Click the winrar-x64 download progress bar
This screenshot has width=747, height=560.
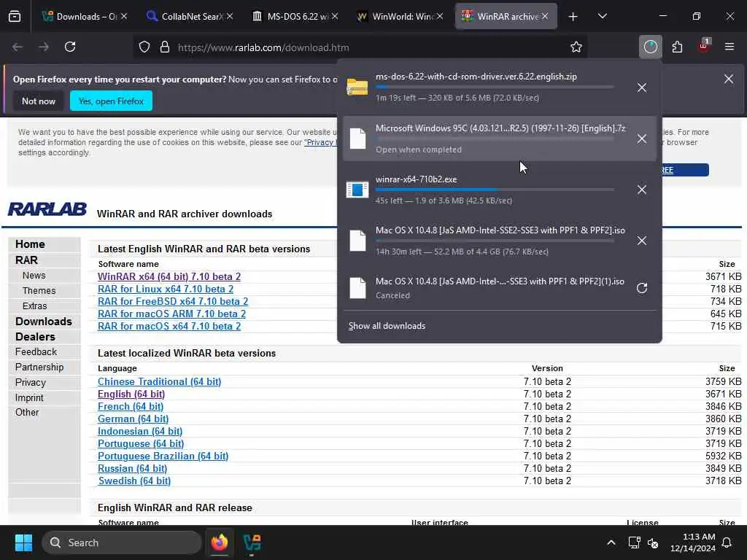[x=495, y=190]
